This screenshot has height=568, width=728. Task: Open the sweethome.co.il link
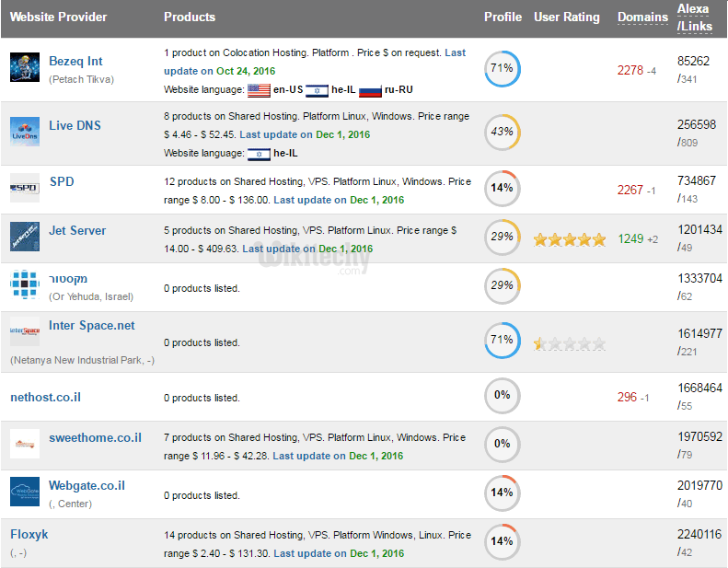pyautogui.click(x=95, y=438)
